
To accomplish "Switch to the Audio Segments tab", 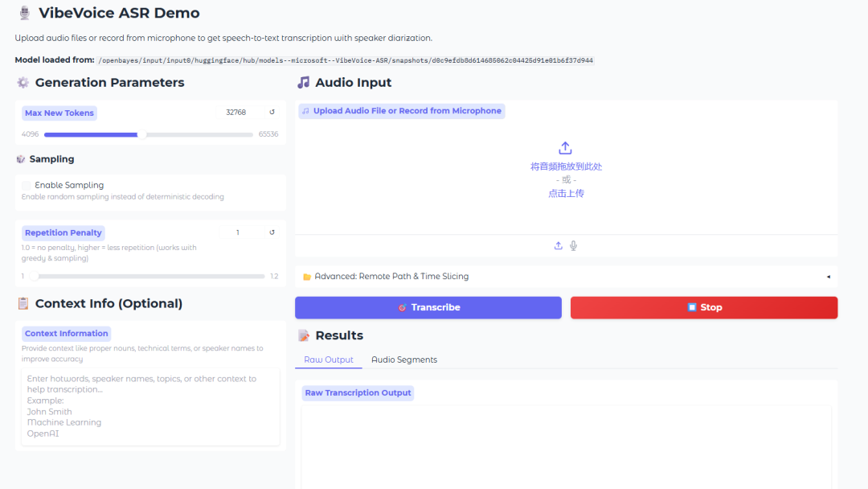I will pos(404,360).
